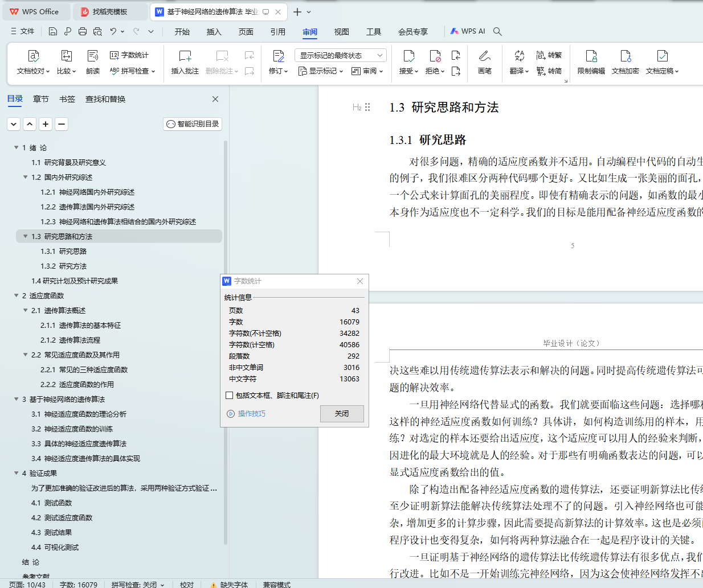Viewport: 703px width, 588px height.
Task: Open the 显示标记的最终状态 dropdown
Action: tap(341, 55)
